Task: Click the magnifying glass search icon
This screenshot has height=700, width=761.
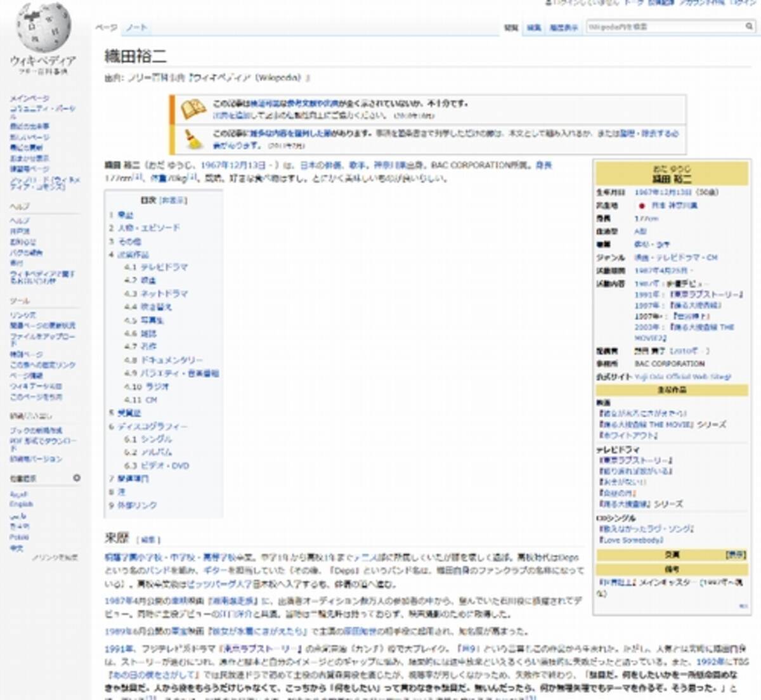Action: click(x=749, y=27)
